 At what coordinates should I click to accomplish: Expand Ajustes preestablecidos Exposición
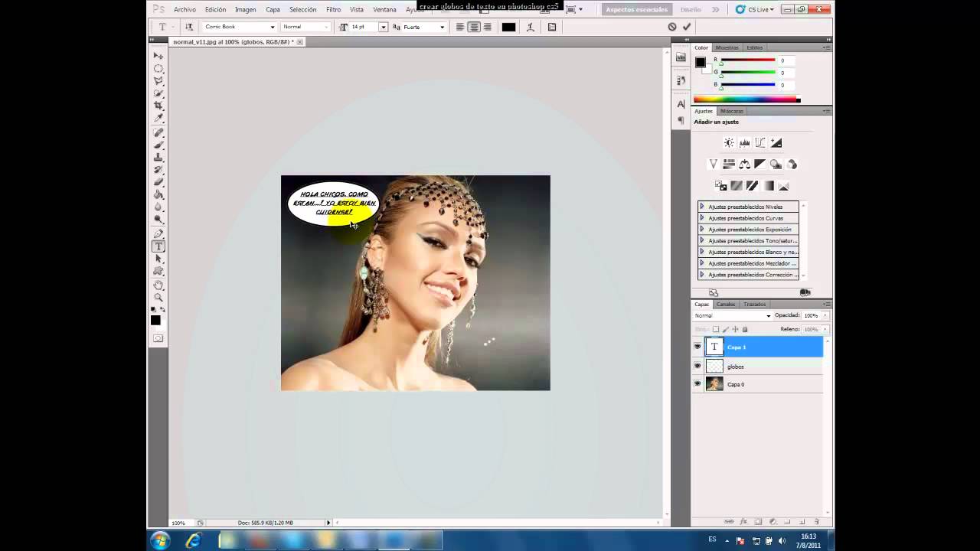(702, 230)
